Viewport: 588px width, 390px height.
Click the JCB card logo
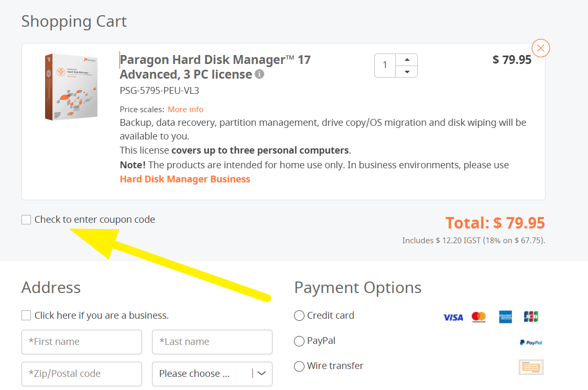531,317
